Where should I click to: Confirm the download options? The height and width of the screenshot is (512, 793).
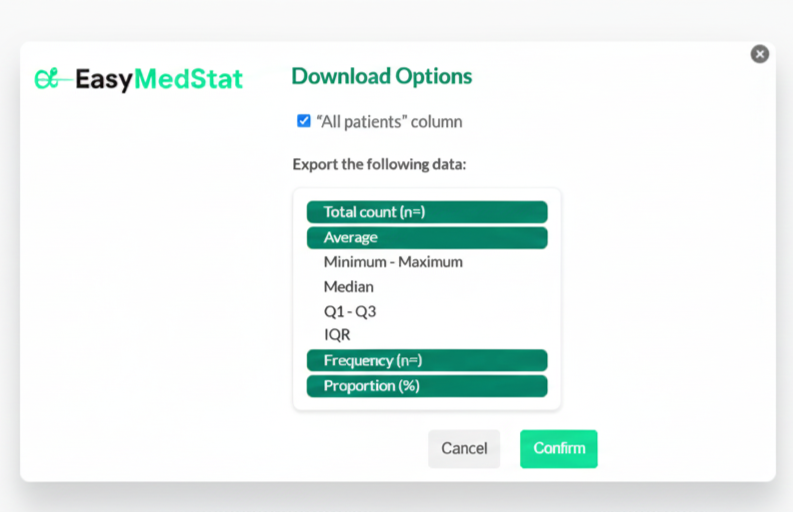click(558, 448)
